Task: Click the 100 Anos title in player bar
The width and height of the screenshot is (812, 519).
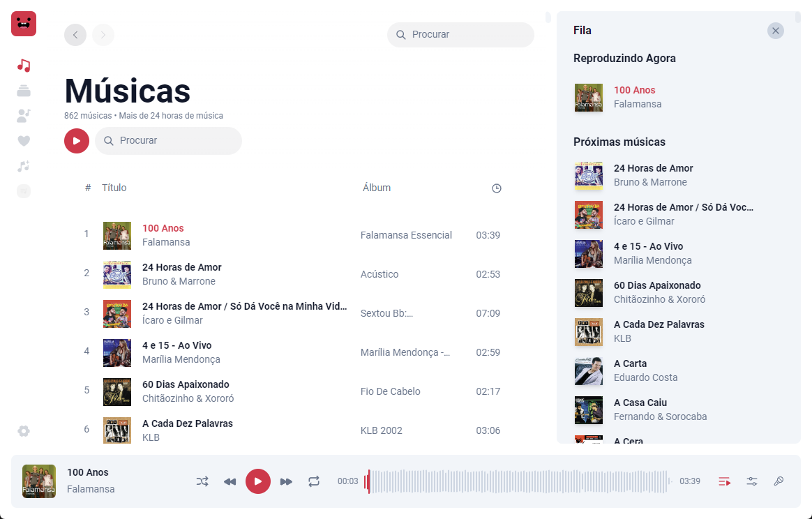Action: tap(87, 472)
